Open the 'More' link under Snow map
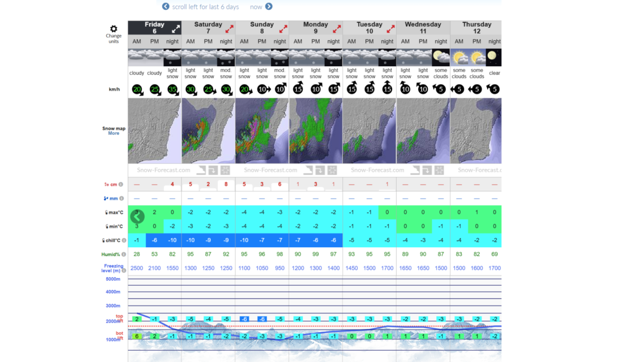The image size is (644, 362). [x=114, y=133]
